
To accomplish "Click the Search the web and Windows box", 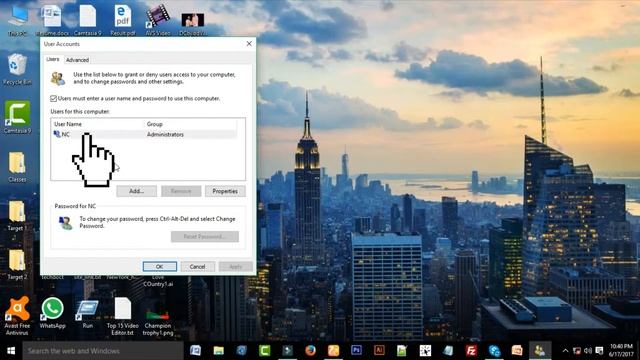I will tap(102, 351).
